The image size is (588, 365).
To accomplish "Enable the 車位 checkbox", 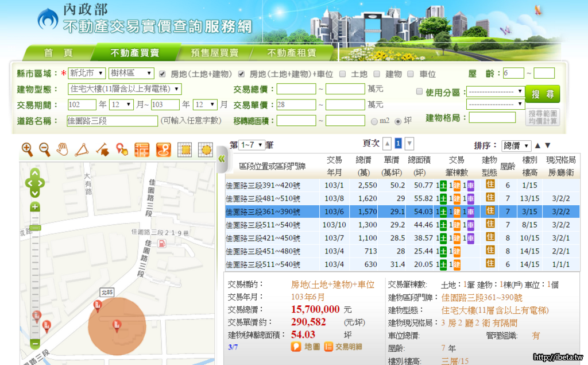I will coord(411,74).
